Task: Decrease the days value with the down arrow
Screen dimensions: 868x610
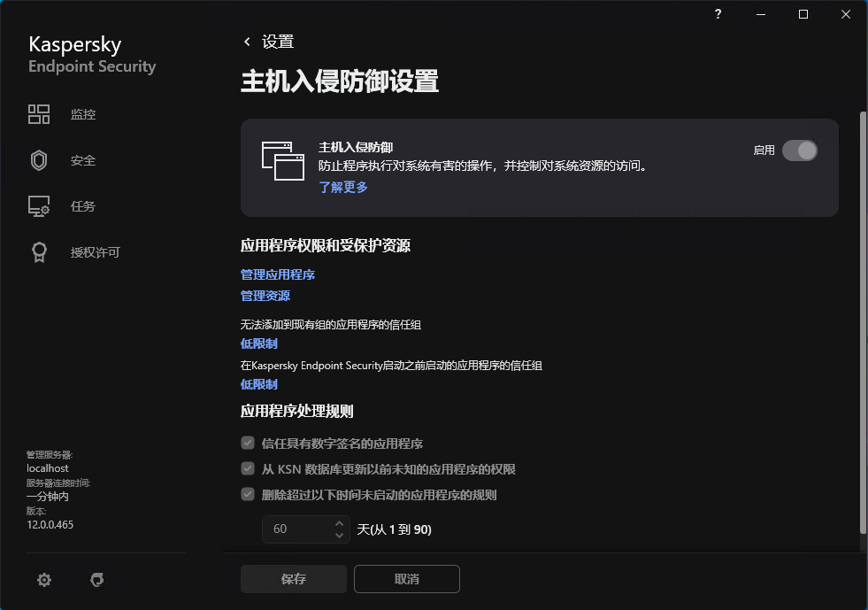Action: [340, 536]
